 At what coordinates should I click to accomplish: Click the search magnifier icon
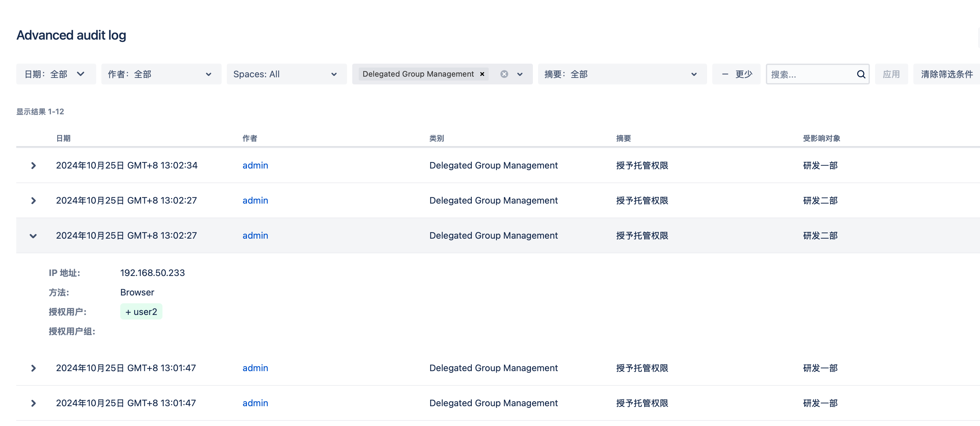point(861,74)
